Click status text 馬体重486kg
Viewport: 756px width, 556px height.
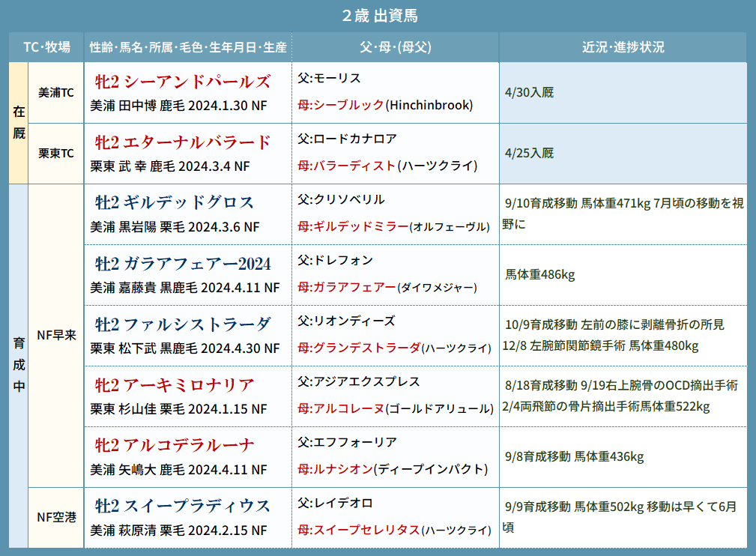pos(539,275)
